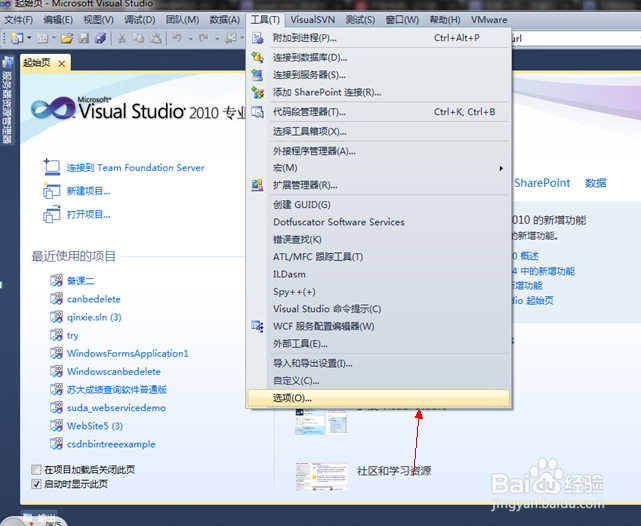The height and width of the screenshot is (526, 641).
Task: Select 选项(O)... in the Tools menu
Action: [379, 398]
